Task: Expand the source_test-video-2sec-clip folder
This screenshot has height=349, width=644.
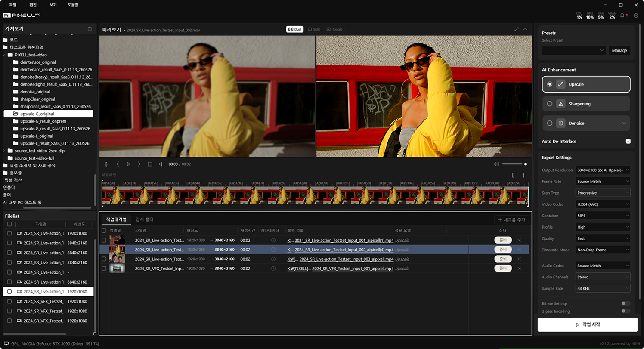Action: (x=4, y=151)
